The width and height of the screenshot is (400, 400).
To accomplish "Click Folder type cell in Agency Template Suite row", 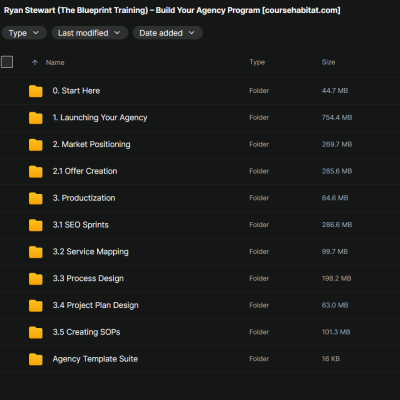I will tap(259, 359).
